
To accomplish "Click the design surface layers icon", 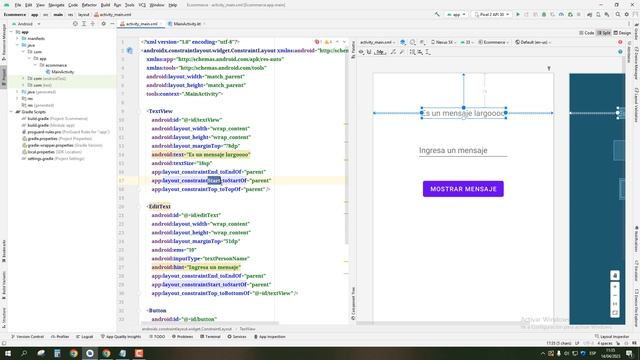I will click(x=402, y=42).
